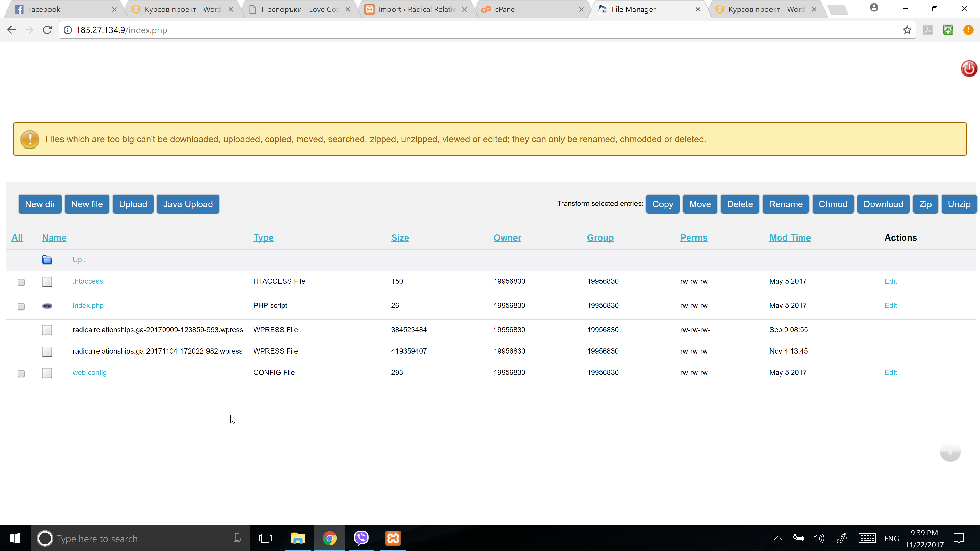Image resolution: width=980 pixels, height=551 pixels.
Task: Open Task View in the taskbar
Action: 265,539
